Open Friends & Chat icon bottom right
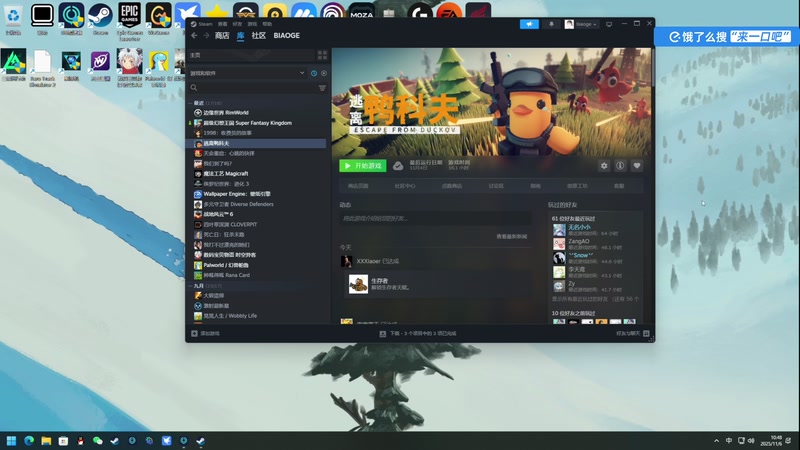800x450 pixels. click(646, 333)
